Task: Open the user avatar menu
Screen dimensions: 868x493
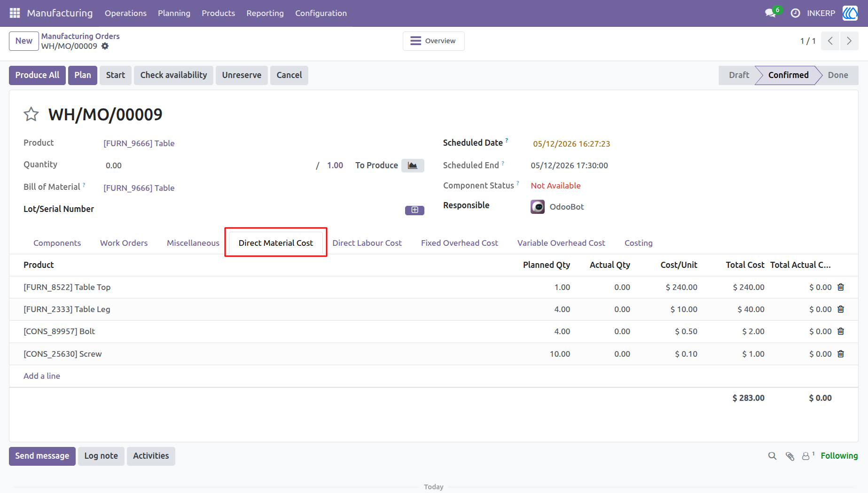Action: (850, 13)
